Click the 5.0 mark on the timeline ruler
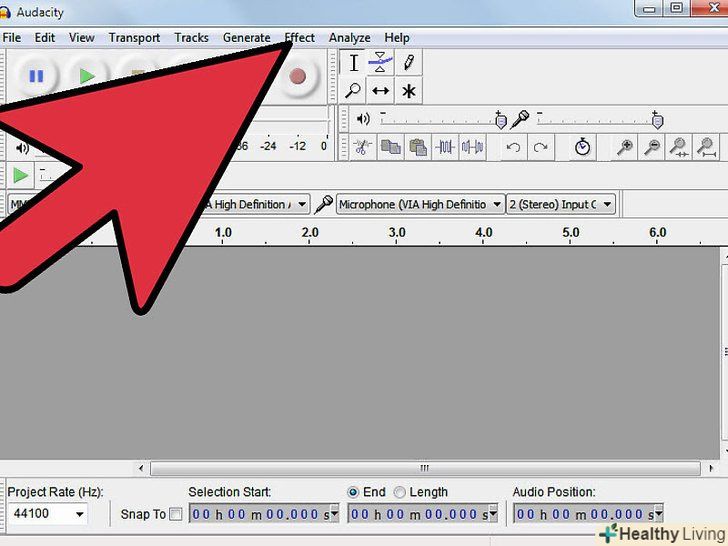This screenshot has width=728, height=546. 571,232
